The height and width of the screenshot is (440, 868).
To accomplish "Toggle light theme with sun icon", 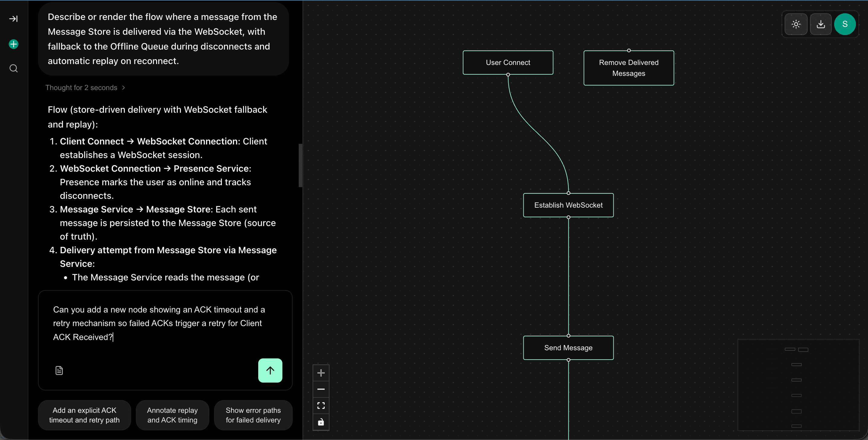I will (796, 24).
